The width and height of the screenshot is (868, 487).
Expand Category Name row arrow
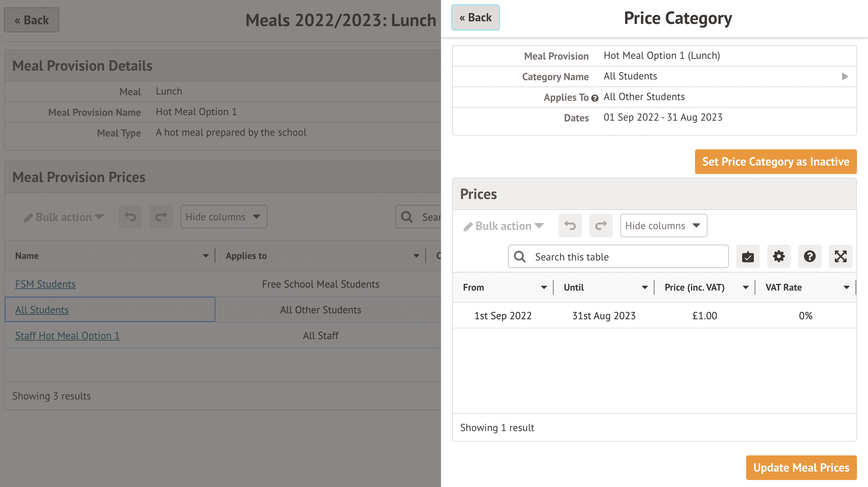(845, 77)
